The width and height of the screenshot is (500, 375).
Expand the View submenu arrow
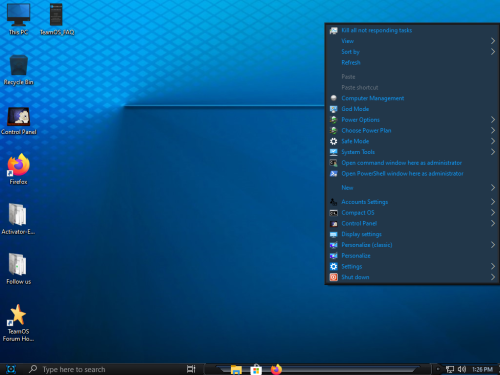[493, 41]
